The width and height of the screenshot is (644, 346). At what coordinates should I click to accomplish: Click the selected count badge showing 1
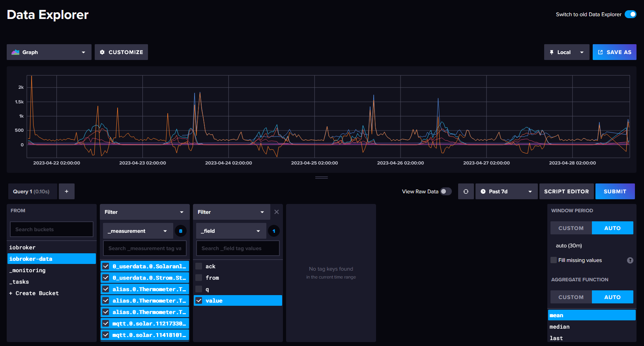274,231
